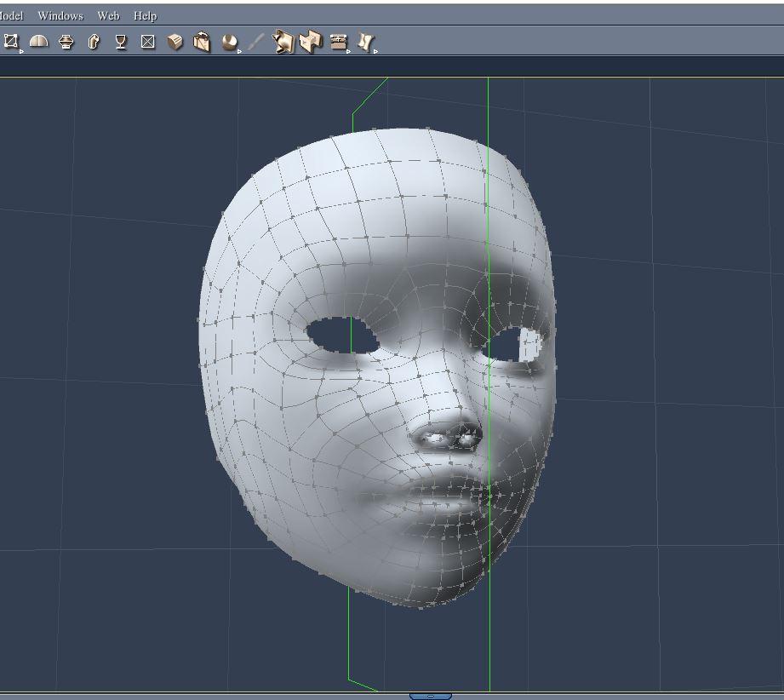Click the box with curved arrow icon

tap(202, 42)
